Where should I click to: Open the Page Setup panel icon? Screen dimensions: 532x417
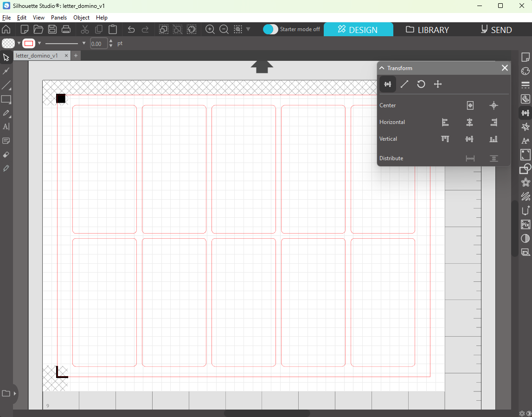point(525,57)
